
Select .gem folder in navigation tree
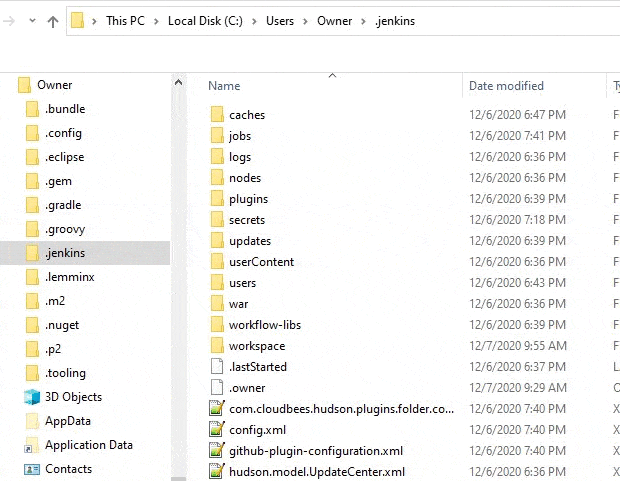coord(58,181)
